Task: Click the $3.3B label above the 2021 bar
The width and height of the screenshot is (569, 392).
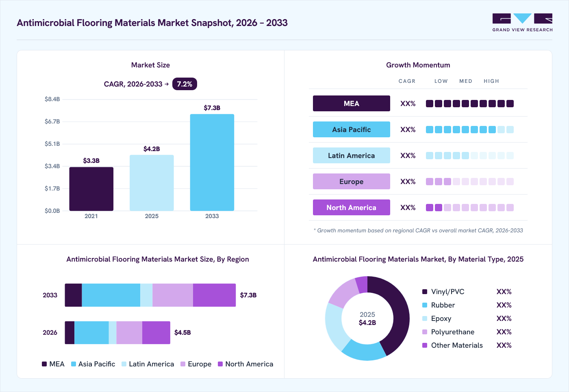Action: click(x=91, y=161)
